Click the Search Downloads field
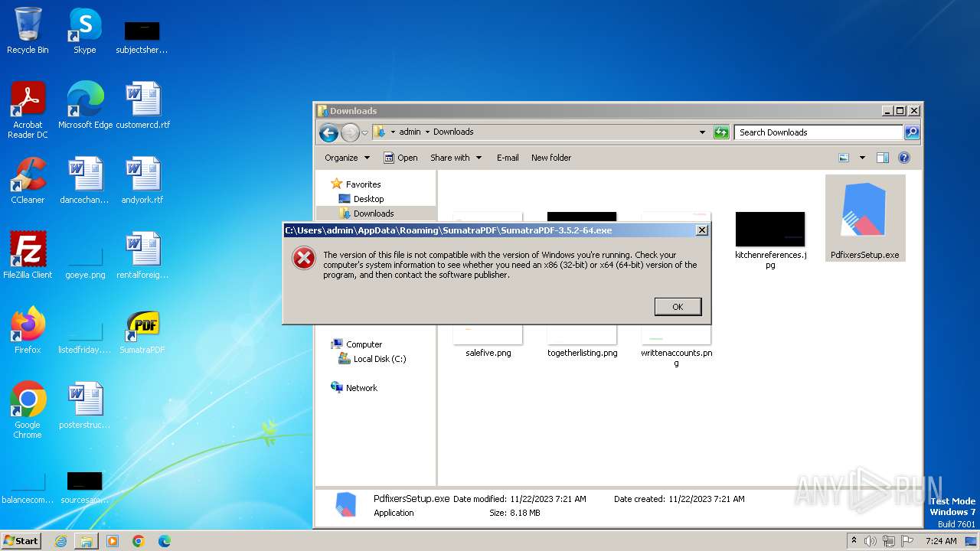980x551 pixels. pyautogui.click(x=818, y=132)
